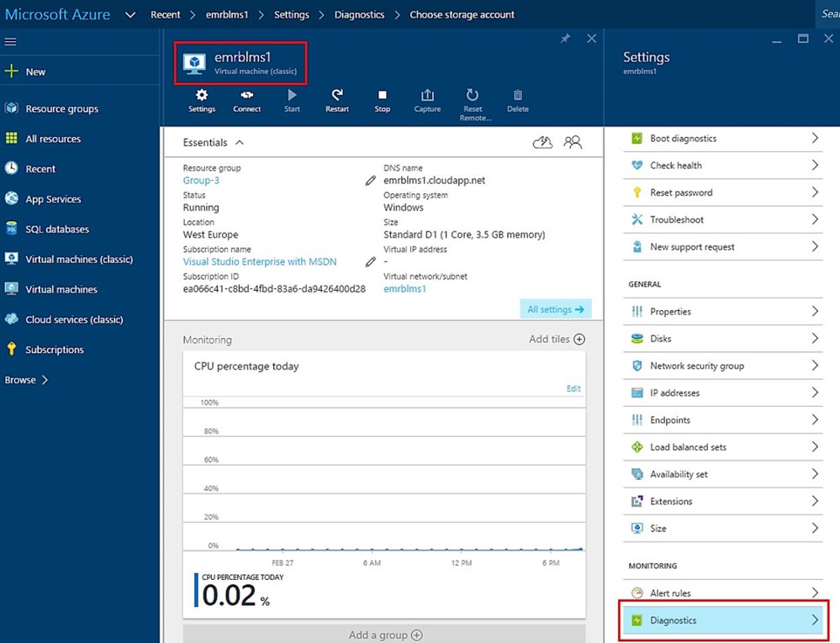Click the Group-3 resource group link
Viewport: 840px width, 643px height.
tap(201, 181)
